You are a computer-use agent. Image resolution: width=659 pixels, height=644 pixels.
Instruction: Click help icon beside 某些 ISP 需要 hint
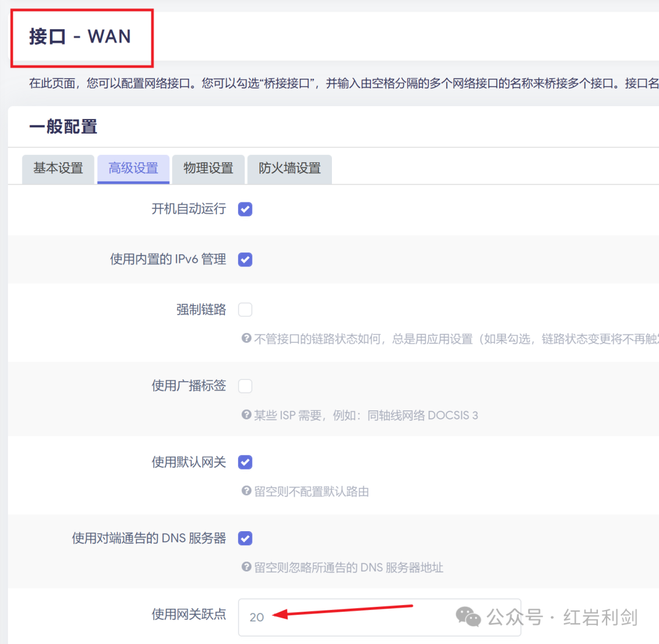tap(247, 415)
